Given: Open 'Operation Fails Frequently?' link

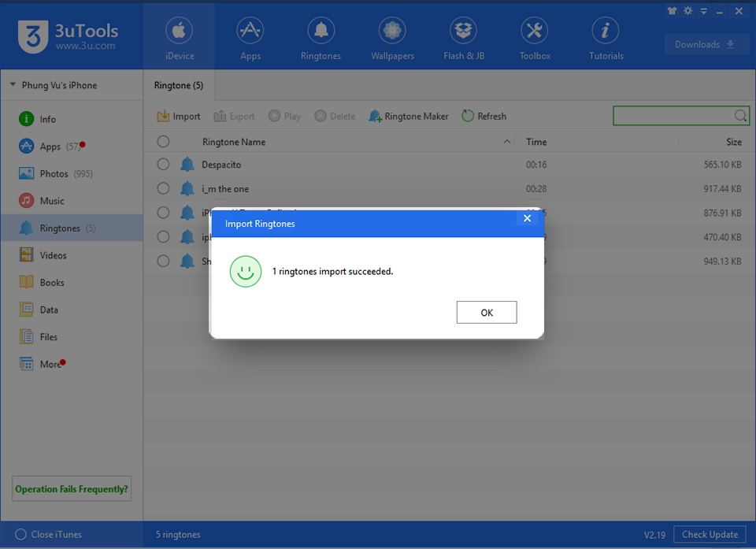Looking at the screenshot, I should pos(71,489).
